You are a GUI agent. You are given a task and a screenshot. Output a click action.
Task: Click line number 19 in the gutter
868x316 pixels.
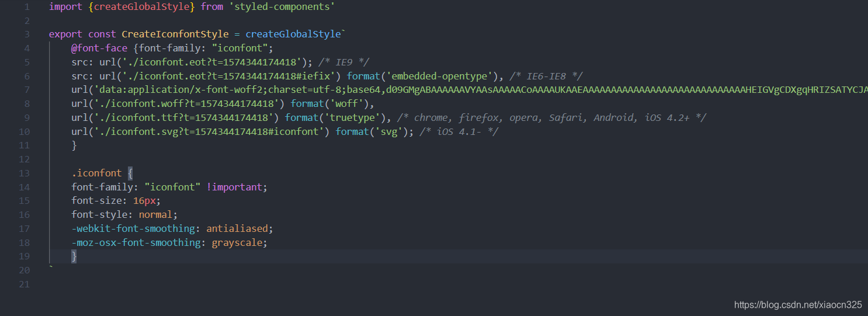24,256
